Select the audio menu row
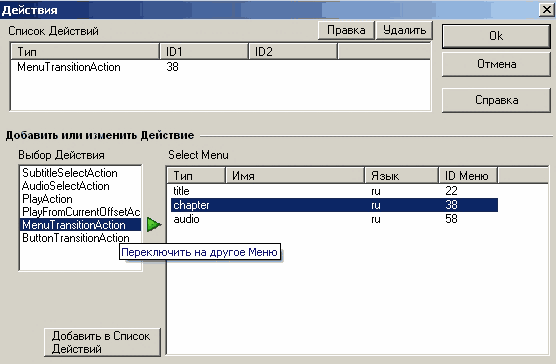The image size is (556, 364). (x=334, y=219)
